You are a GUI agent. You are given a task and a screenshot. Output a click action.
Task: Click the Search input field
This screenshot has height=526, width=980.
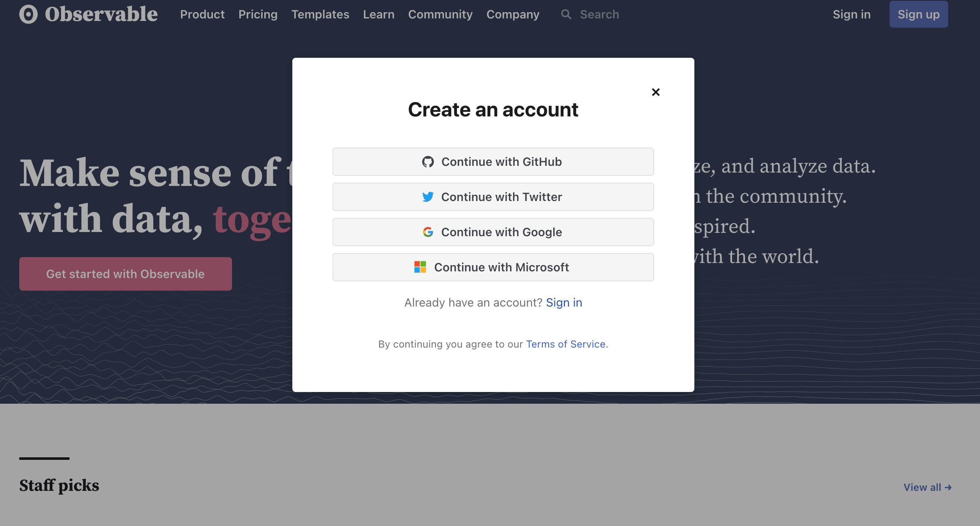point(599,15)
